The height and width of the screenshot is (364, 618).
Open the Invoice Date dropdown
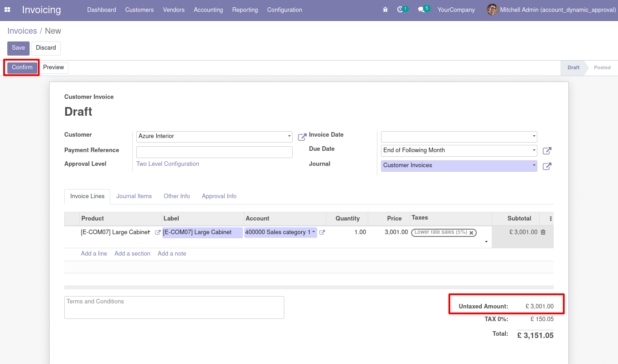pyautogui.click(x=534, y=136)
